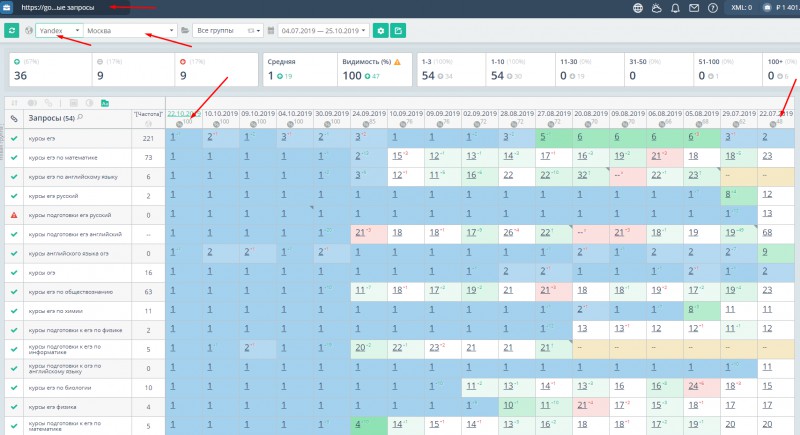The height and width of the screenshot is (435, 800).
Task: Click green check for курсы егэ по обществознанию
Action: 14,292
